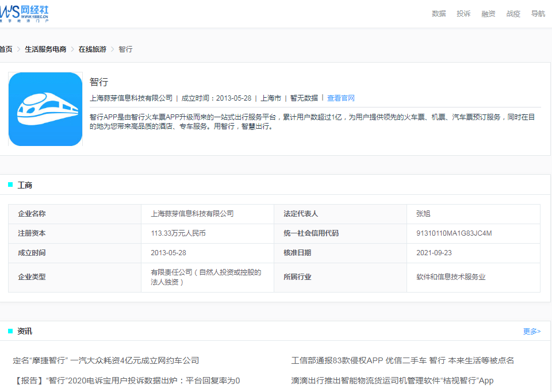Select 融资 in the top navigation
The image size is (552, 392).
point(488,13)
